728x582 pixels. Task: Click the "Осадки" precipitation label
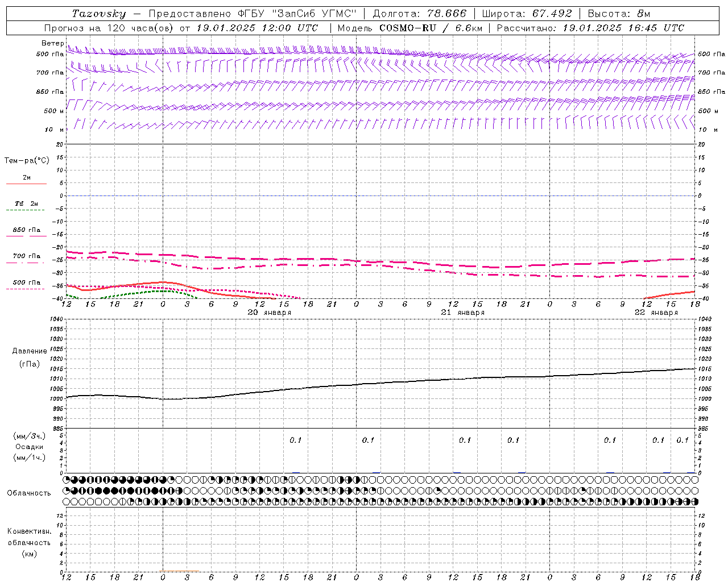coord(29,447)
